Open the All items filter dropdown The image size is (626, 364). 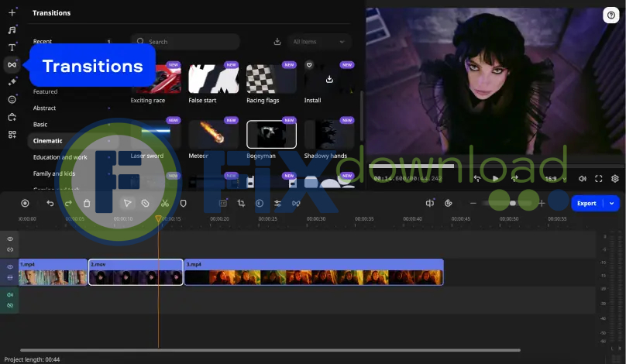coord(318,42)
